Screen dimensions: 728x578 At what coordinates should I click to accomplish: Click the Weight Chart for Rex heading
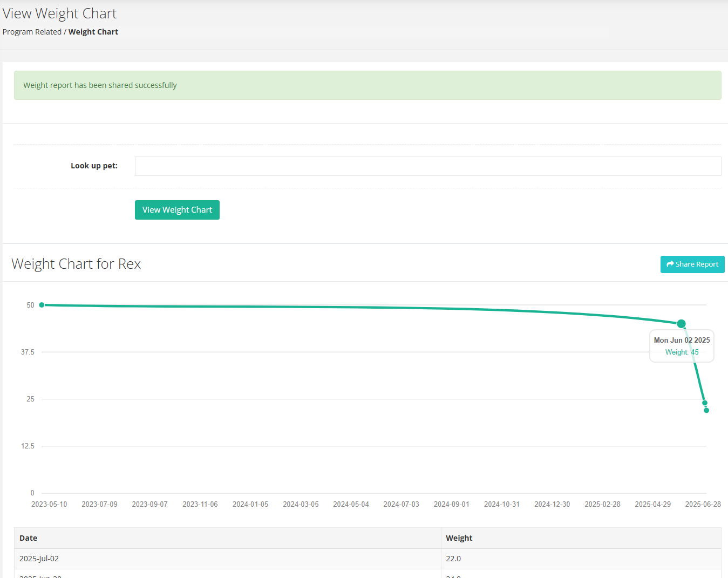[x=76, y=264]
